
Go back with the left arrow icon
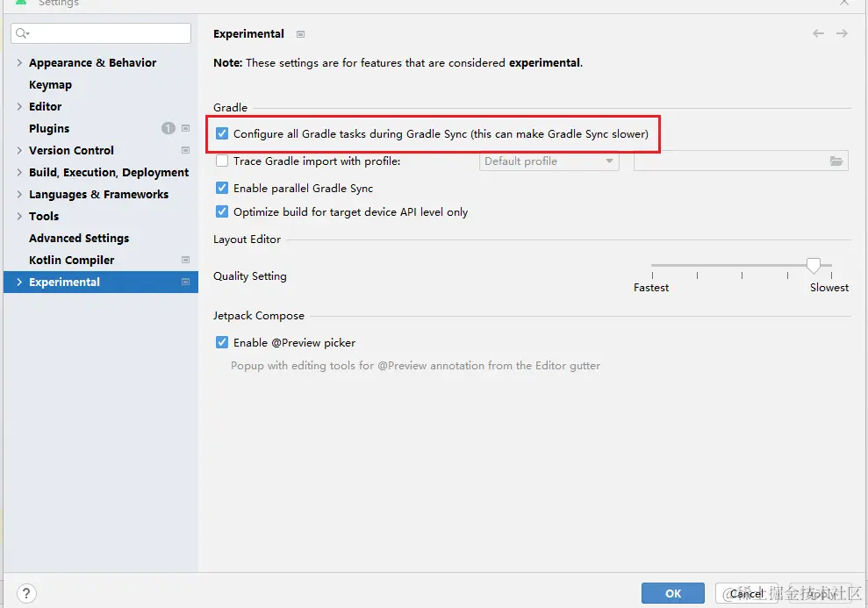[818, 33]
